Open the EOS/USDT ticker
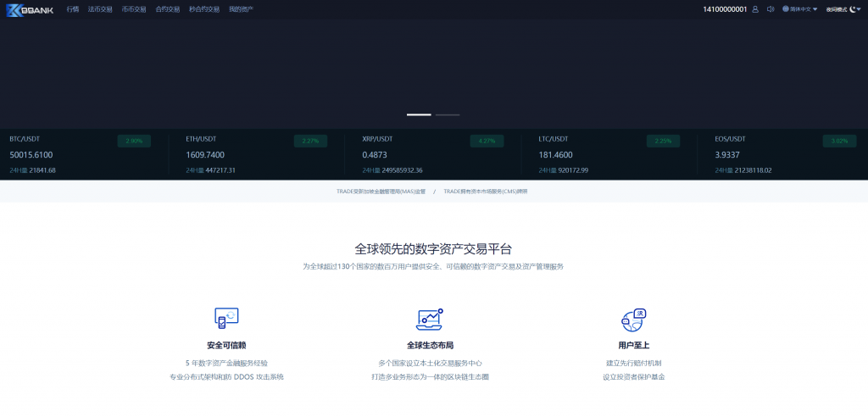The image size is (868, 417). pos(730,139)
